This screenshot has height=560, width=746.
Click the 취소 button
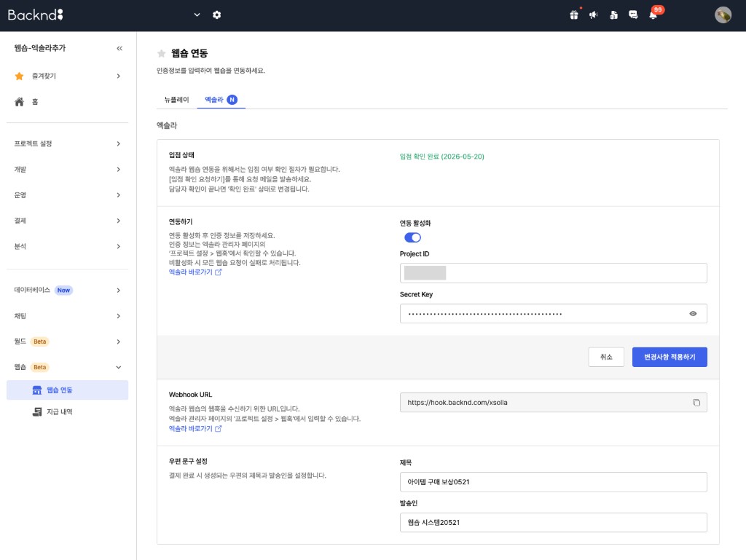tap(606, 357)
